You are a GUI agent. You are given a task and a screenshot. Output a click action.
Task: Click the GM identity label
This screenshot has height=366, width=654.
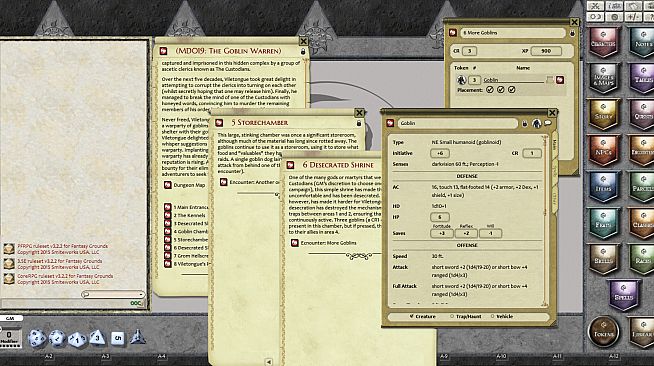click(10, 318)
